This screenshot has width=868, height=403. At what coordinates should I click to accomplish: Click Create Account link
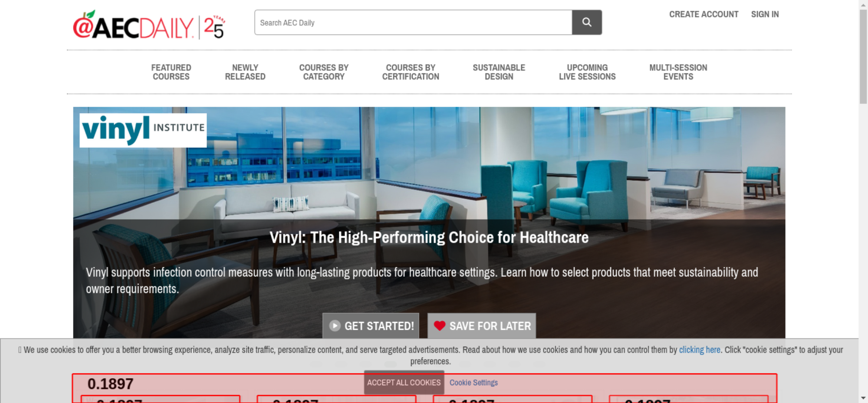point(704,14)
